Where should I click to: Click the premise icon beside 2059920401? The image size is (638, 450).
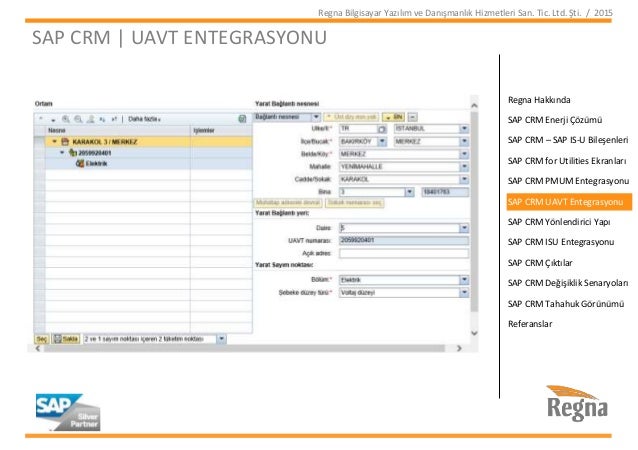point(73,153)
